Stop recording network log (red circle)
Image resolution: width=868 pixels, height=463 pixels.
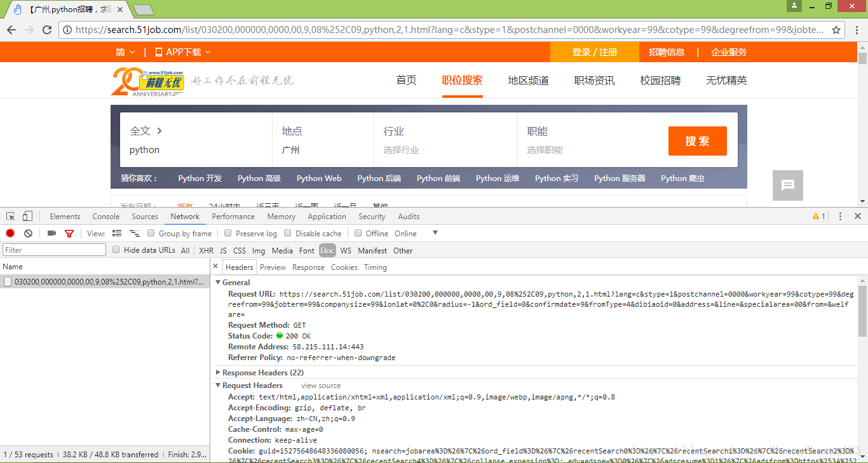(10, 234)
